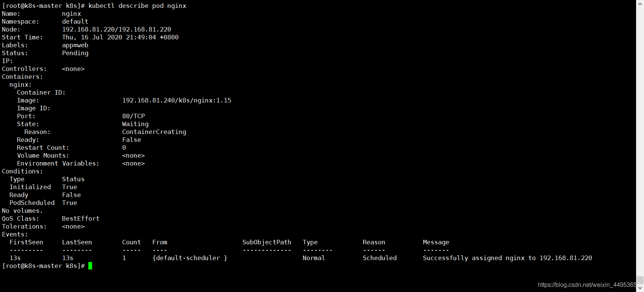Viewport: 644px width, 292px height.
Task: Click the 'Message' events column header
Action: click(x=436, y=242)
